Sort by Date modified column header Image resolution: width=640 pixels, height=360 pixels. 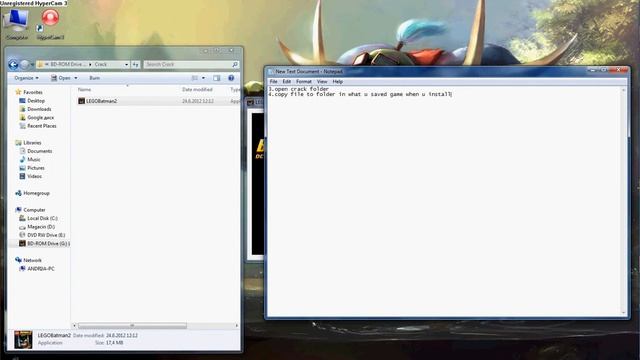(x=197, y=89)
